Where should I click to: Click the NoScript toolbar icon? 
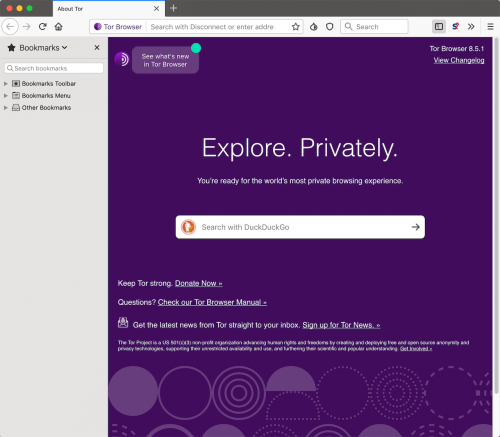pos(455,27)
